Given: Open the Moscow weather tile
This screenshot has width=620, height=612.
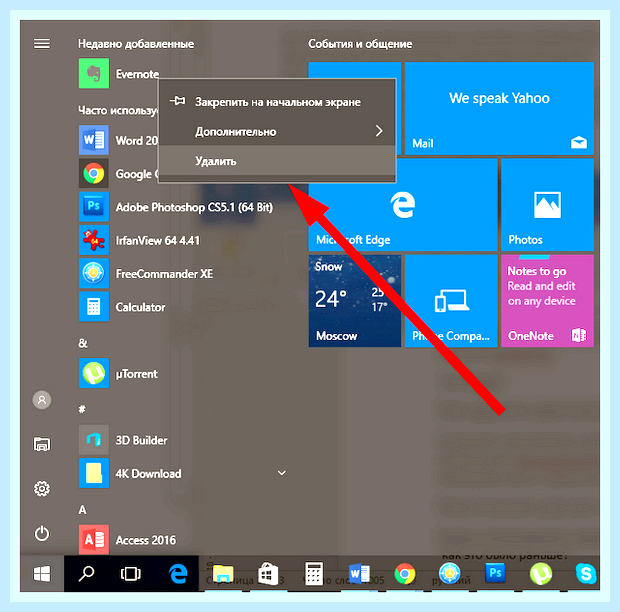Looking at the screenshot, I should [x=355, y=301].
